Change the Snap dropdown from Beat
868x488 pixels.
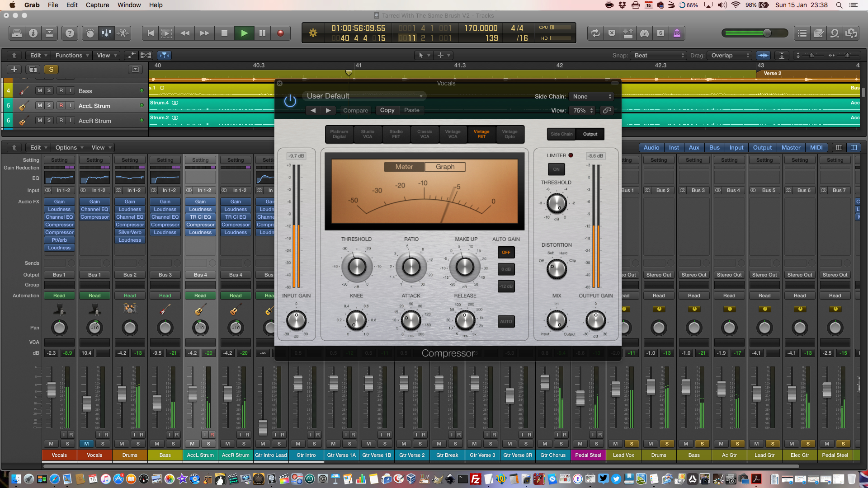(658, 55)
